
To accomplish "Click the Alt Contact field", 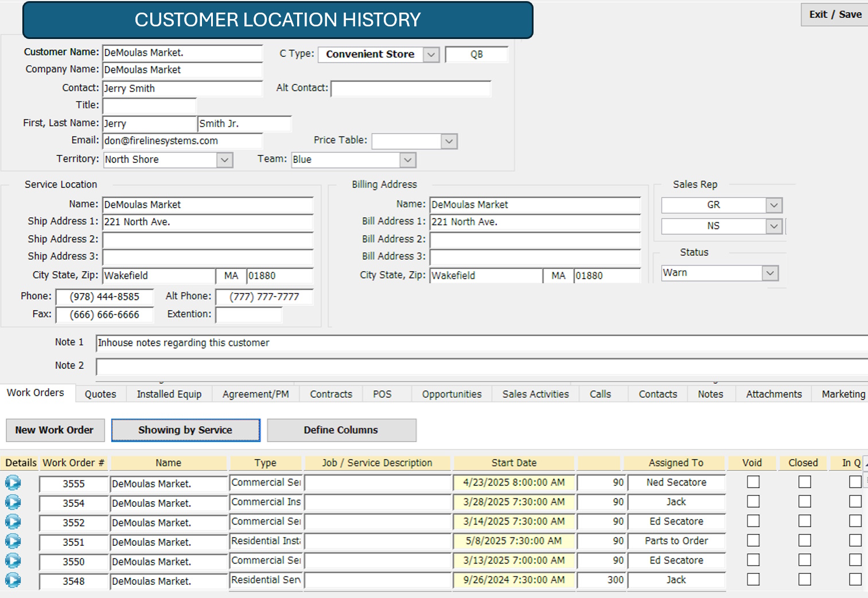I will [x=411, y=89].
